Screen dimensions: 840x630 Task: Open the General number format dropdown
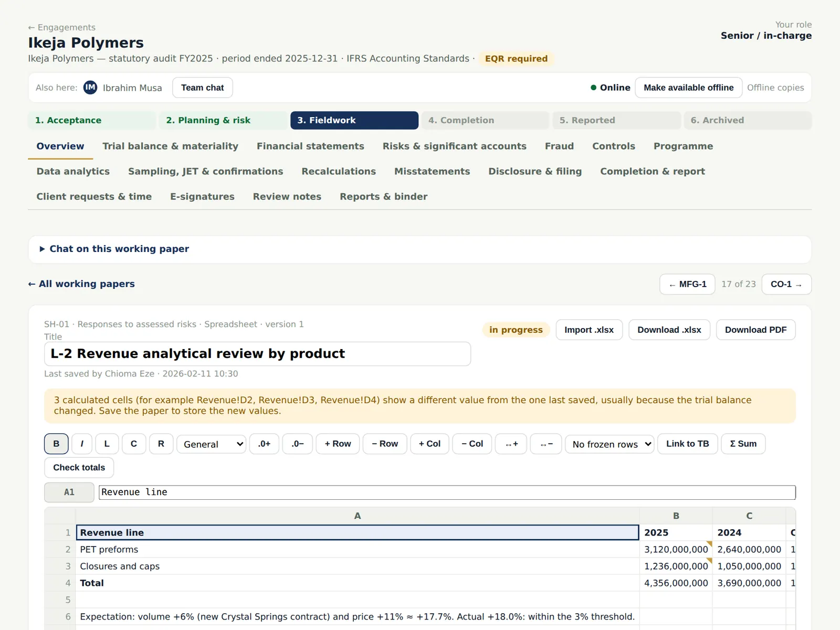tap(212, 444)
